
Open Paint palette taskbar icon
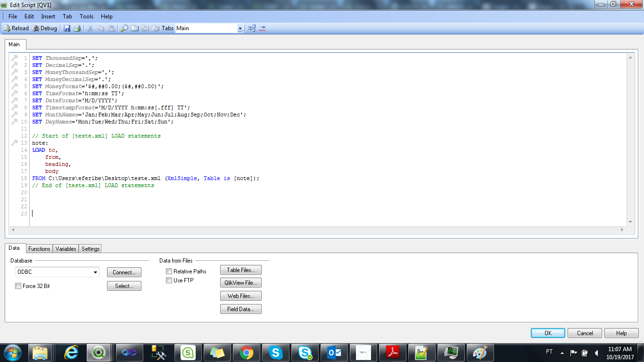tap(480, 353)
